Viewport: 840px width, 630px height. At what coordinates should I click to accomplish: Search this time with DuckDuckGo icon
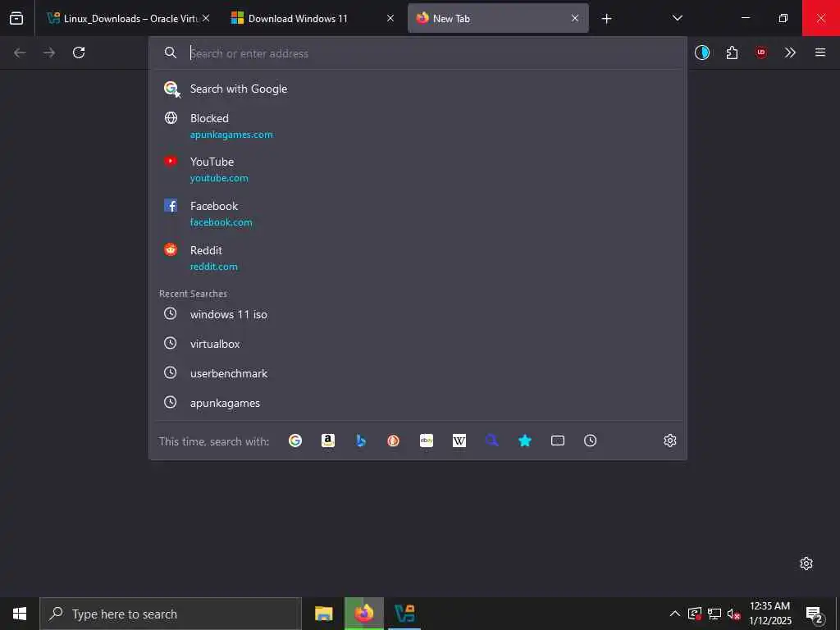[394, 441]
